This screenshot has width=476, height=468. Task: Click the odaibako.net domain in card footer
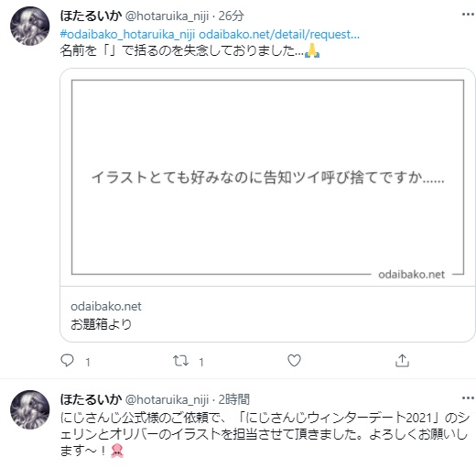click(x=106, y=306)
